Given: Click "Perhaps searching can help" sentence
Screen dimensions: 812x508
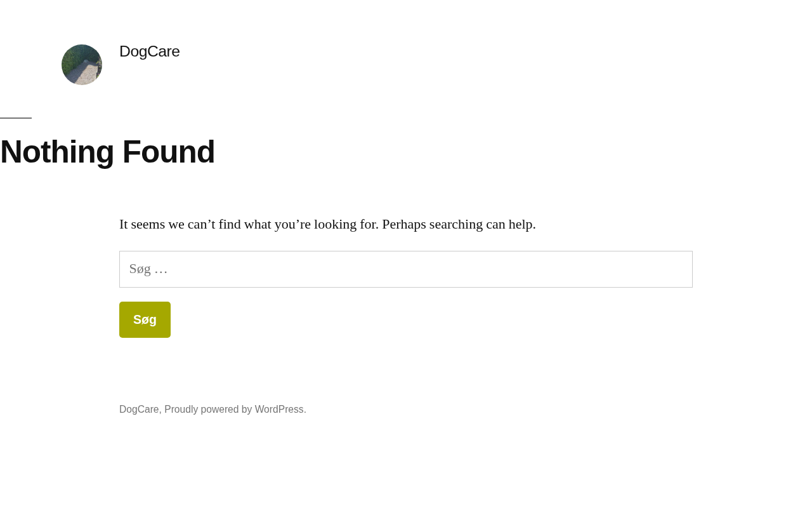Looking at the screenshot, I should 458,224.
